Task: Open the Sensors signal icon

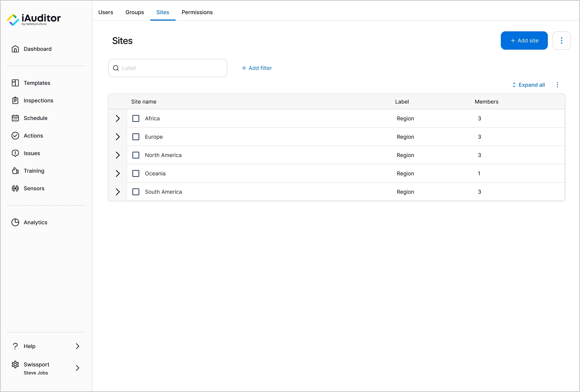Action: coord(15,188)
